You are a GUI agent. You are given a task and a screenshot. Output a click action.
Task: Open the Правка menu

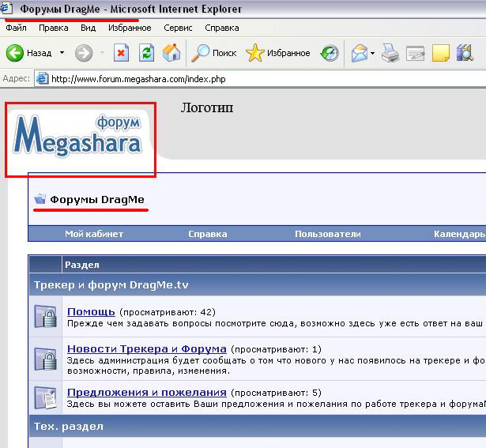(x=53, y=28)
